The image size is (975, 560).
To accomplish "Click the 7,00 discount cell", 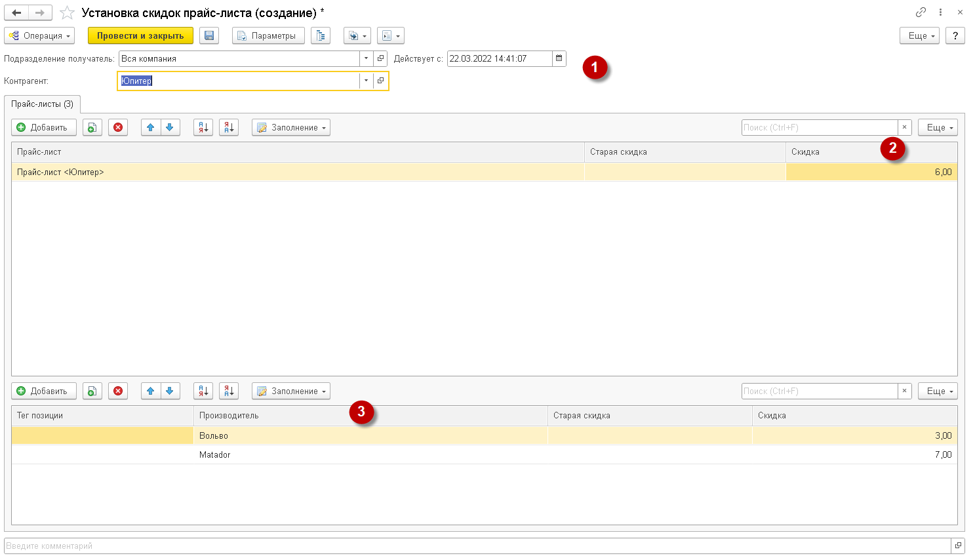I will (x=855, y=454).
